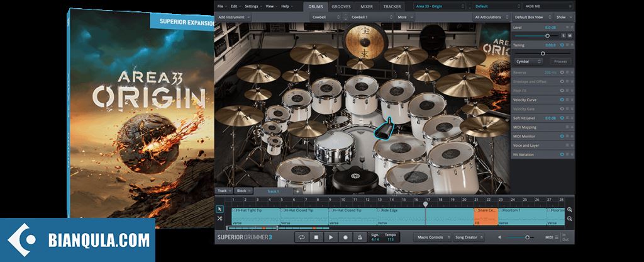Open the Show dropdown
Screen dimensions: 644x262
pyautogui.click(x=563, y=17)
